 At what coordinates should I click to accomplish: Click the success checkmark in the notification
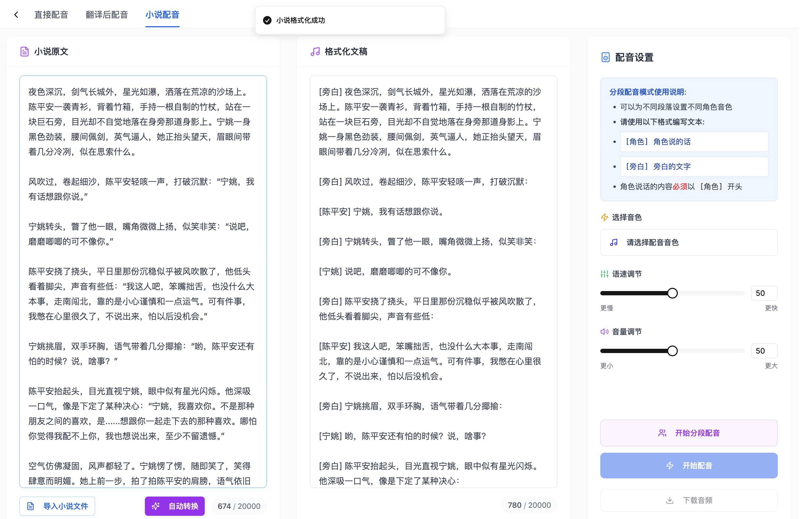click(x=267, y=20)
